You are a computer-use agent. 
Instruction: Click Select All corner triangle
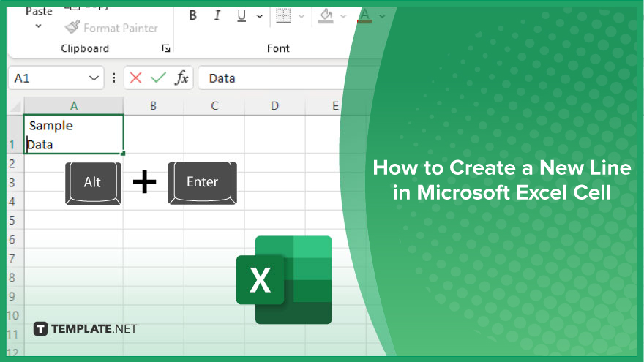point(15,107)
